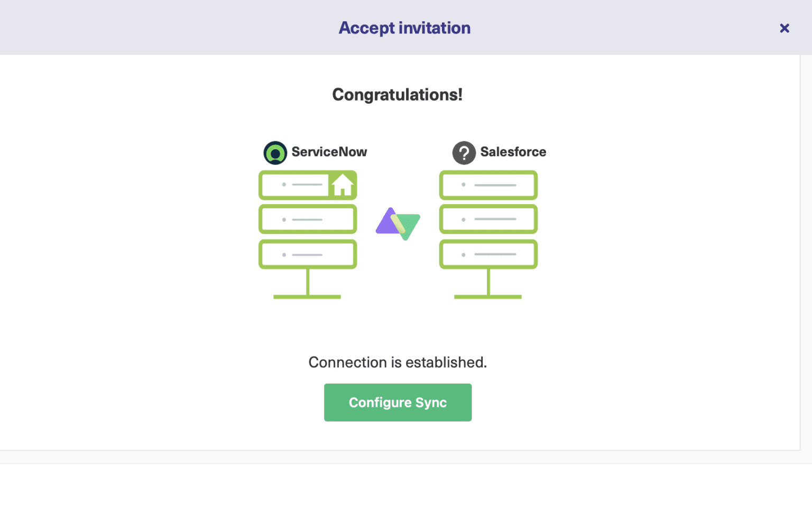Select the house icon on the ServiceNow server
This screenshot has height=518, width=812.
click(343, 185)
